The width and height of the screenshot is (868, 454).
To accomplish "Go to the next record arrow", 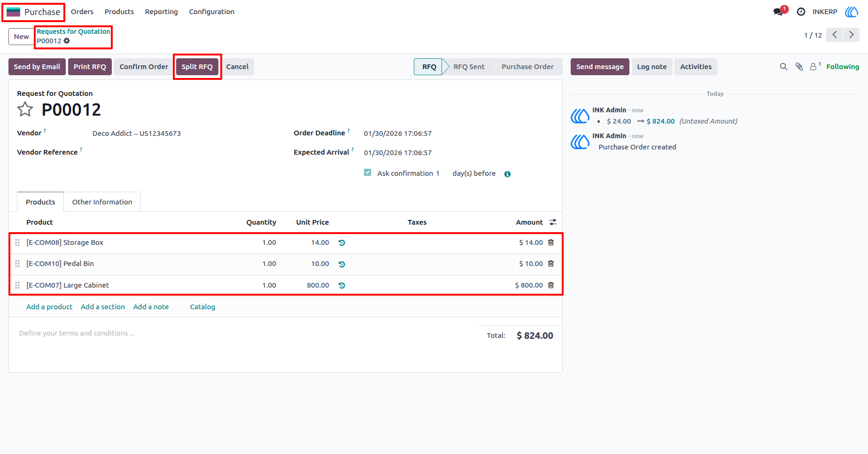I will (x=851, y=35).
